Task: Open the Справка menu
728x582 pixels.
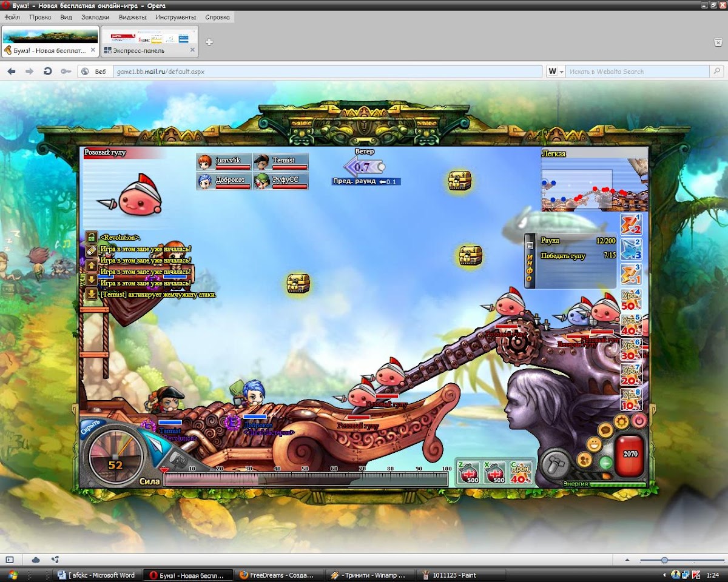Action: coord(217,17)
